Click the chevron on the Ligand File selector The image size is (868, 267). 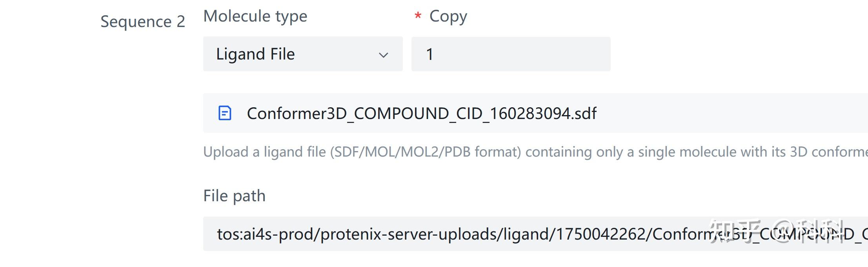point(384,55)
